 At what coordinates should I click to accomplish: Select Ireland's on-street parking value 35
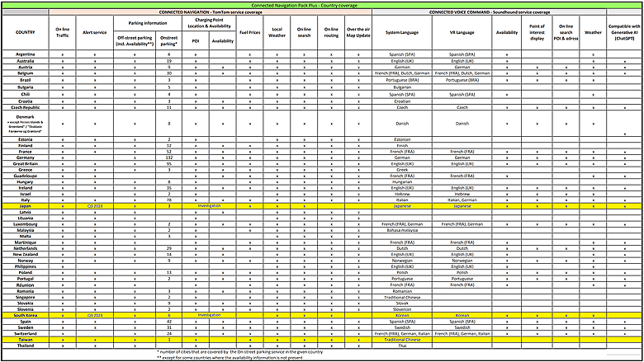pos(168,188)
